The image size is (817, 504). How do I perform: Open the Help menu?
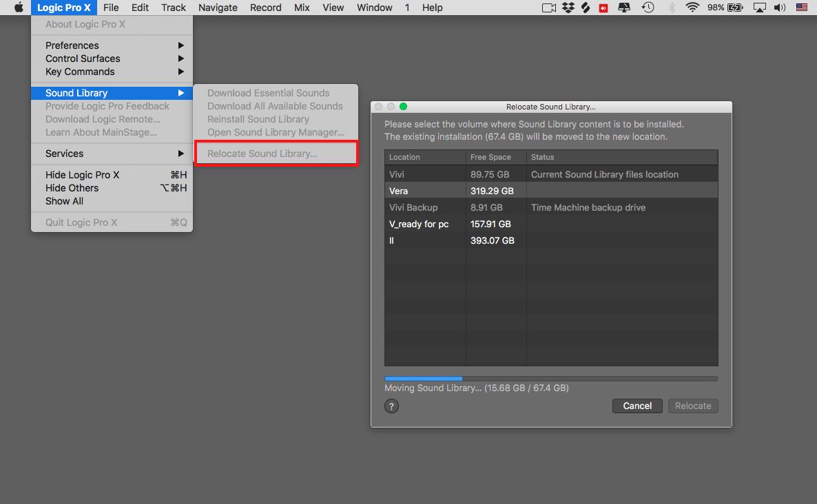pos(432,8)
